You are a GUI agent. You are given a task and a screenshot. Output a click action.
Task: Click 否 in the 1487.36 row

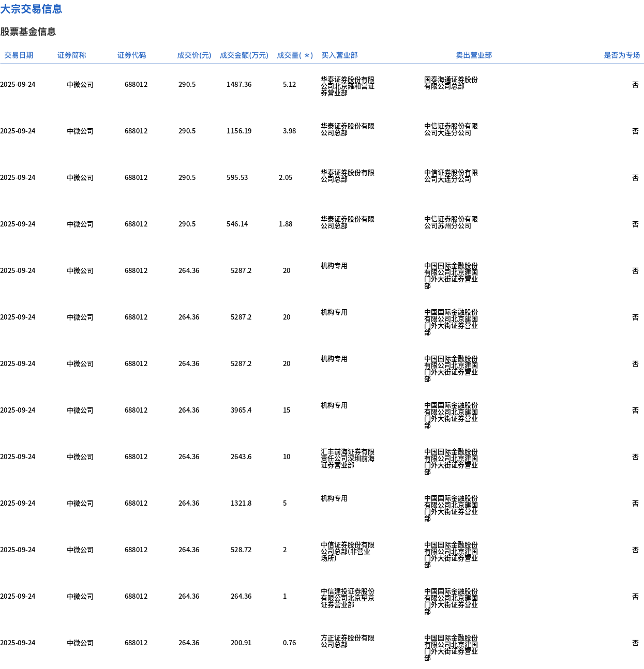(x=635, y=84)
